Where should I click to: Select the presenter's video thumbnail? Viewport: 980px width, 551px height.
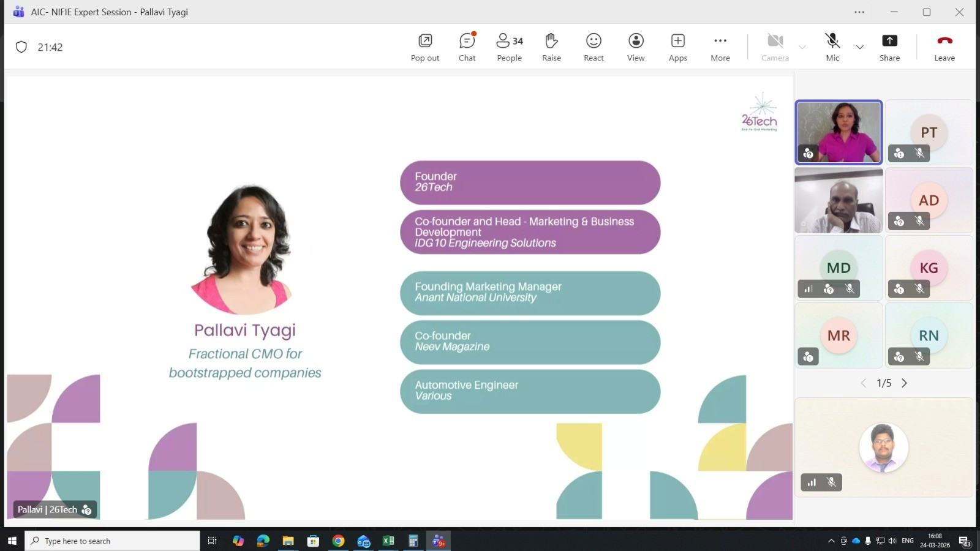click(839, 132)
